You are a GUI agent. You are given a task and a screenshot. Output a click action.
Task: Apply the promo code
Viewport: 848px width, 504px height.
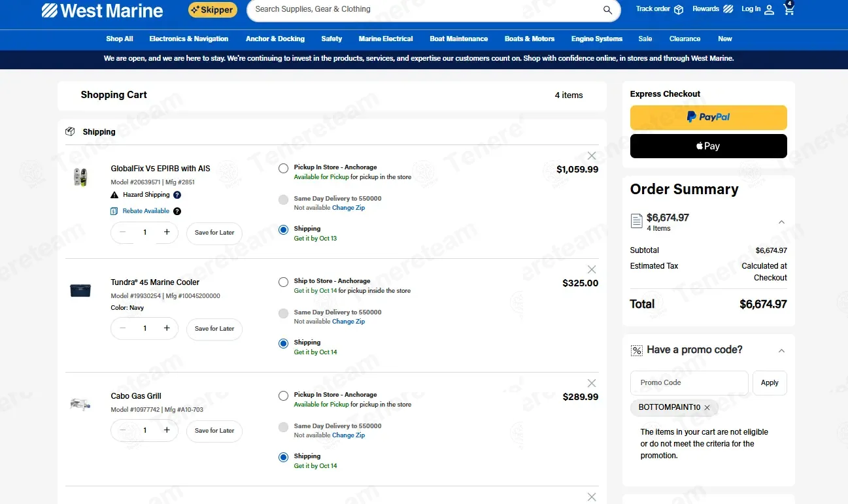[770, 383]
